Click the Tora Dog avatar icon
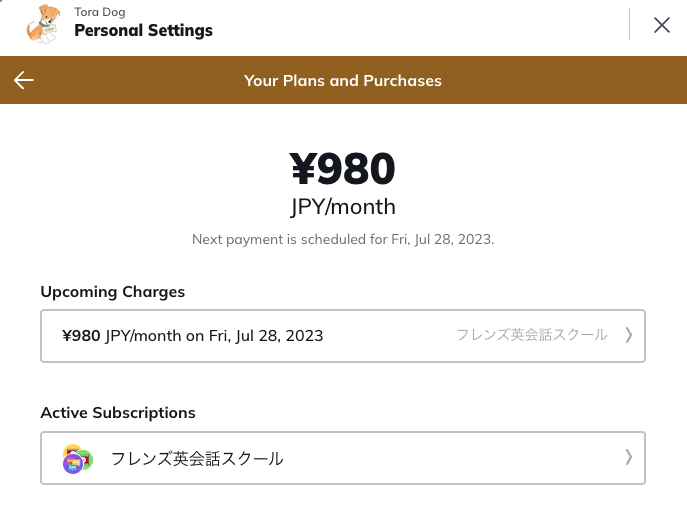This screenshot has width=687, height=507. [x=42, y=24]
